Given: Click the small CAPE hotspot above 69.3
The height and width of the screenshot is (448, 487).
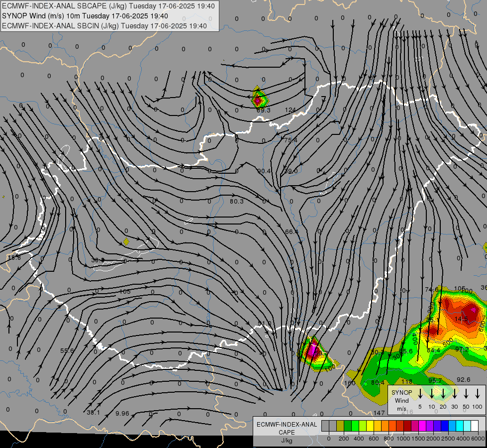Looking at the screenshot, I should click(259, 97).
